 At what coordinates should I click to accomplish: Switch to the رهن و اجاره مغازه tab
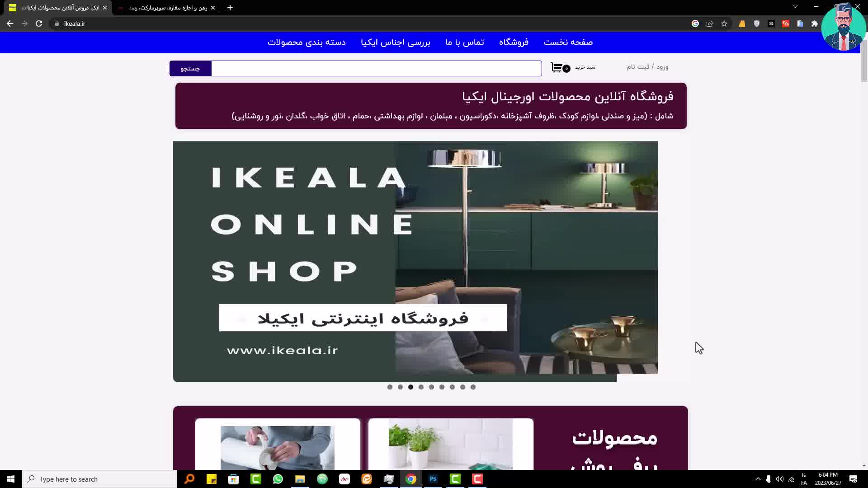coord(165,8)
